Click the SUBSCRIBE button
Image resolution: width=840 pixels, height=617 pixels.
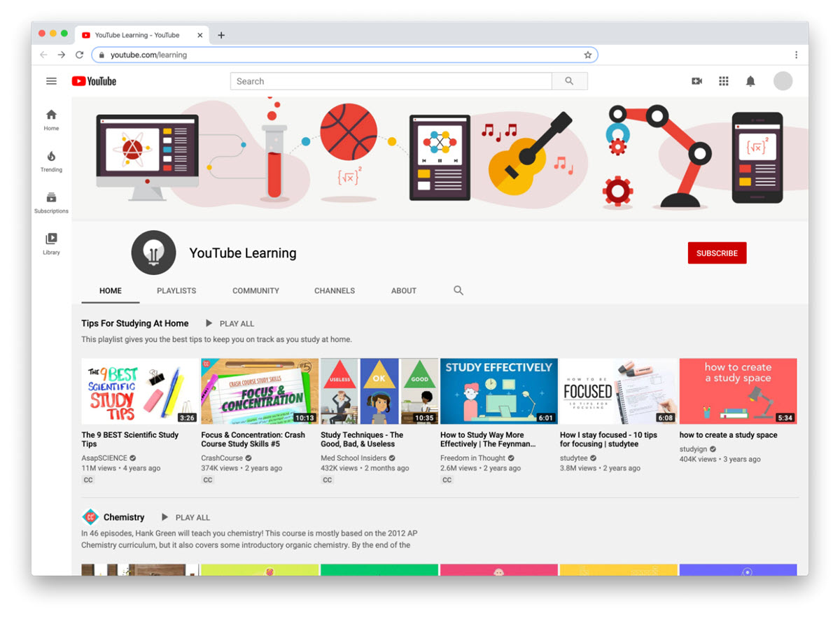tap(717, 253)
